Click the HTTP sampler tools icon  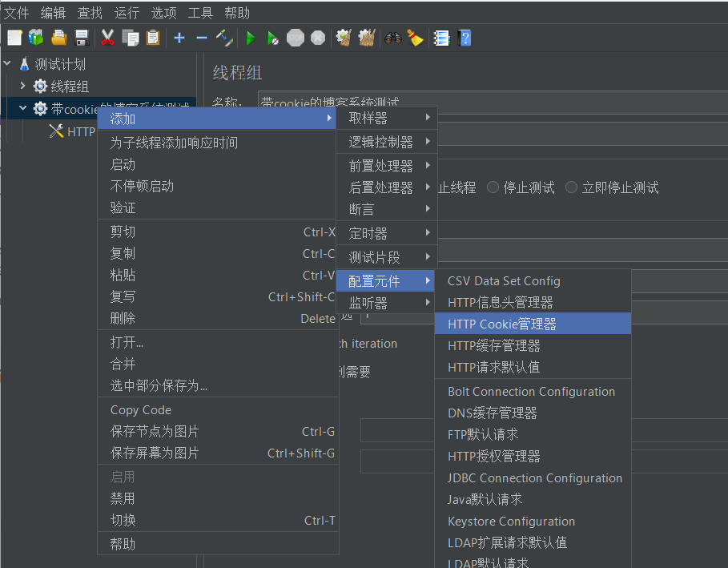click(56, 131)
